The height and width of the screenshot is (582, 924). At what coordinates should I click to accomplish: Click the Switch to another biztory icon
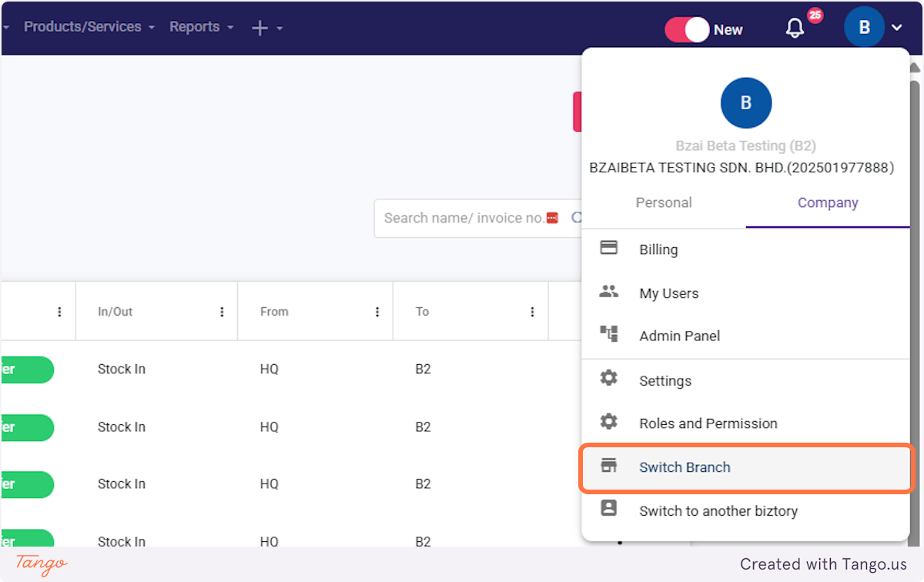pyautogui.click(x=609, y=508)
